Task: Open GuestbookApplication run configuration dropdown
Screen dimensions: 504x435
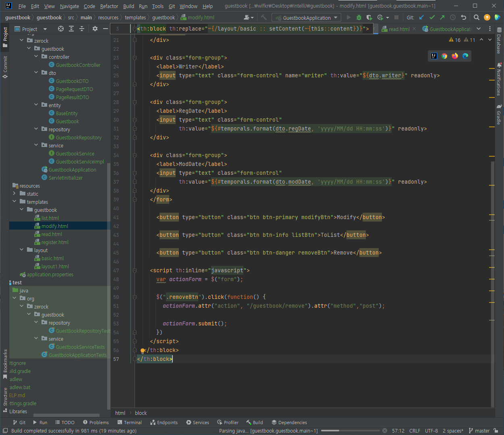Action: pos(307,17)
